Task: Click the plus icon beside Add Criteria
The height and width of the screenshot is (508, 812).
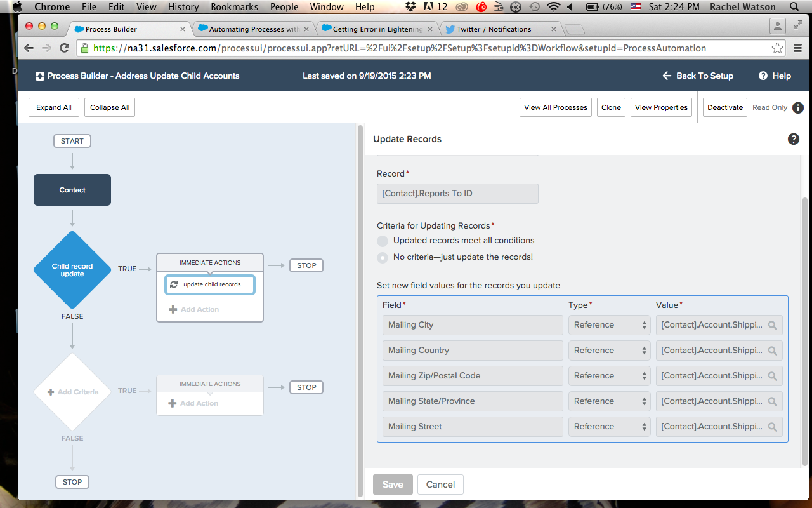Action: 51,392
